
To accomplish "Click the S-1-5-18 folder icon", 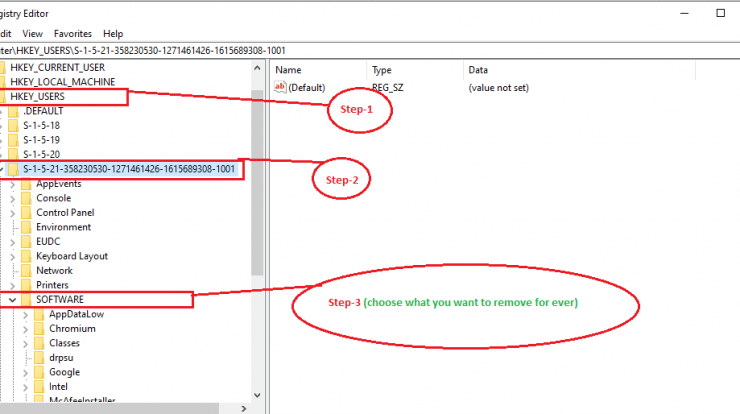I will pyautogui.click(x=13, y=126).
